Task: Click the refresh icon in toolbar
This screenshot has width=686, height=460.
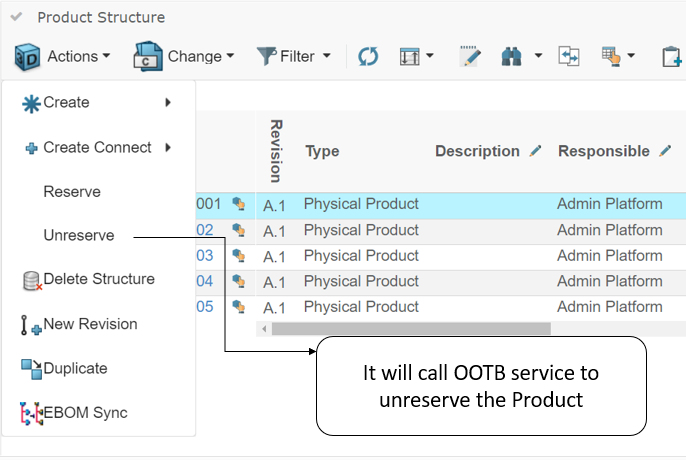Action: pyautogui.click(x=368, y=56)
